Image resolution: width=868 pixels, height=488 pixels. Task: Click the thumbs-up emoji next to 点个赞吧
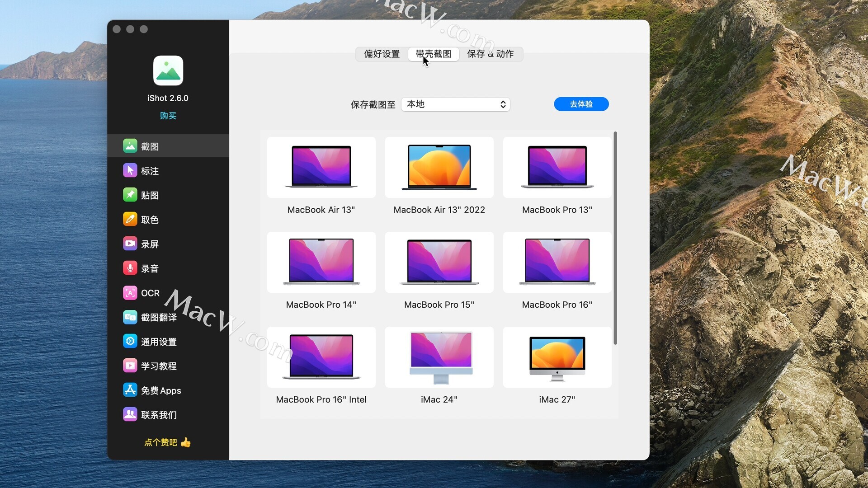tap(186, 442)
